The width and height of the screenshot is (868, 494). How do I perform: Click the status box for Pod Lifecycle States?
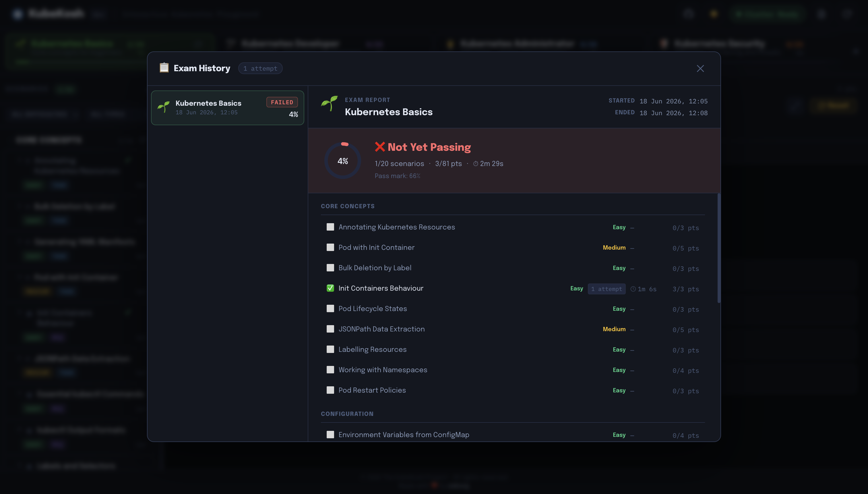point(330,308)
